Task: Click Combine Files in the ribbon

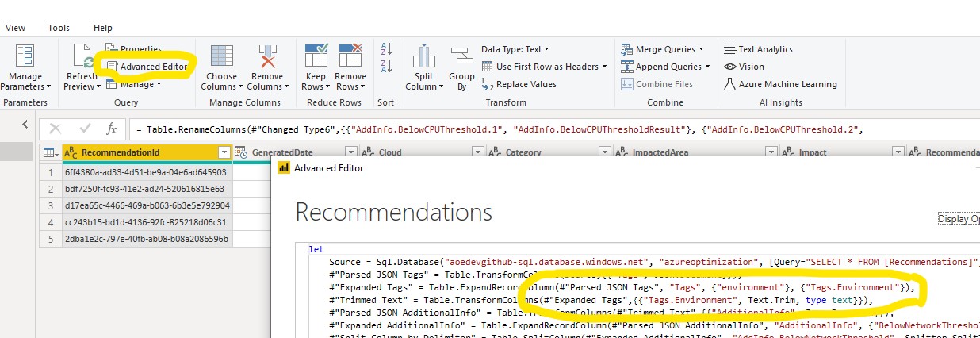Action: pos(657,84)
